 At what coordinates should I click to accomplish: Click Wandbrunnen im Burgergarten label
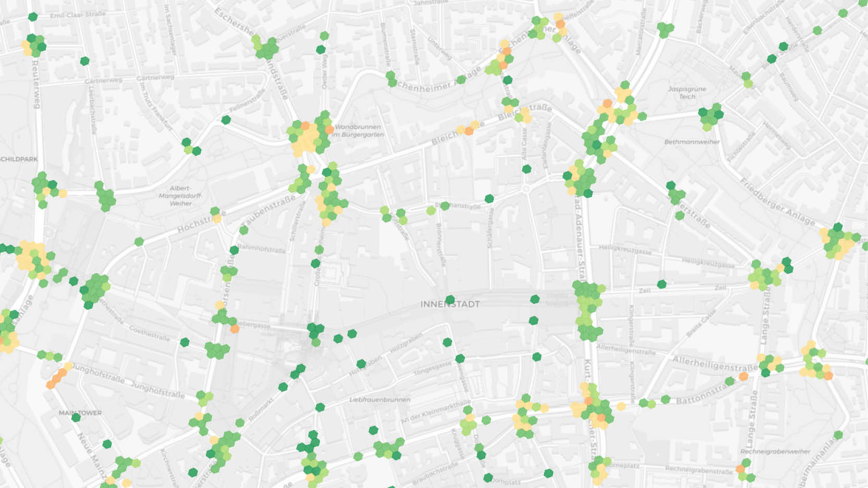(358, 131)
